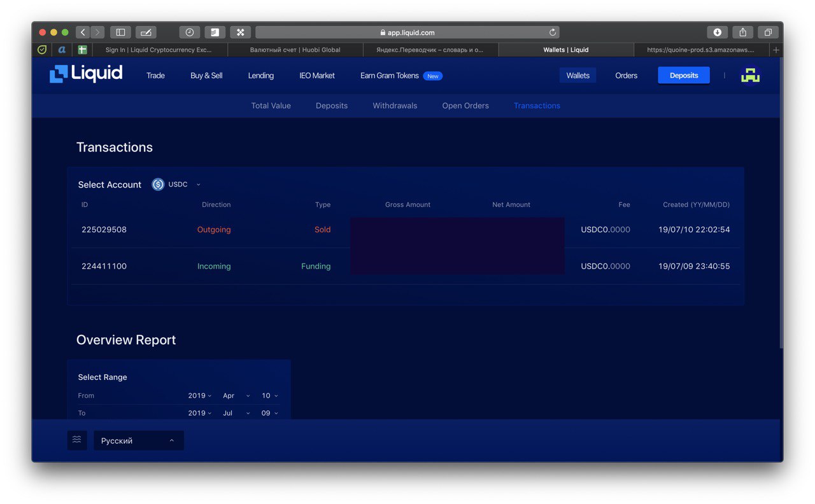
Task: Click the Liquid logo
Action: (86, 74)
